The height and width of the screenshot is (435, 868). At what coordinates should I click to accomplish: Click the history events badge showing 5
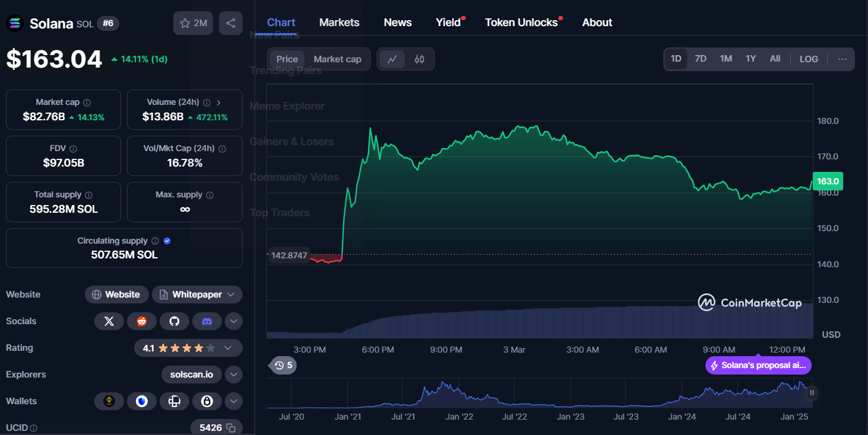(284, 365)
